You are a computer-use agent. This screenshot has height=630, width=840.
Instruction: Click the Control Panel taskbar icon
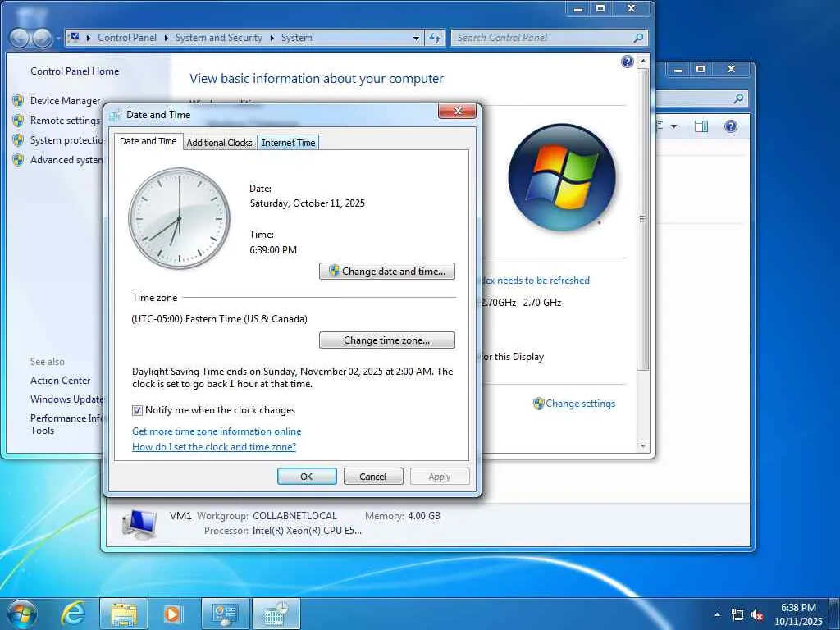[x=225, y=614]
